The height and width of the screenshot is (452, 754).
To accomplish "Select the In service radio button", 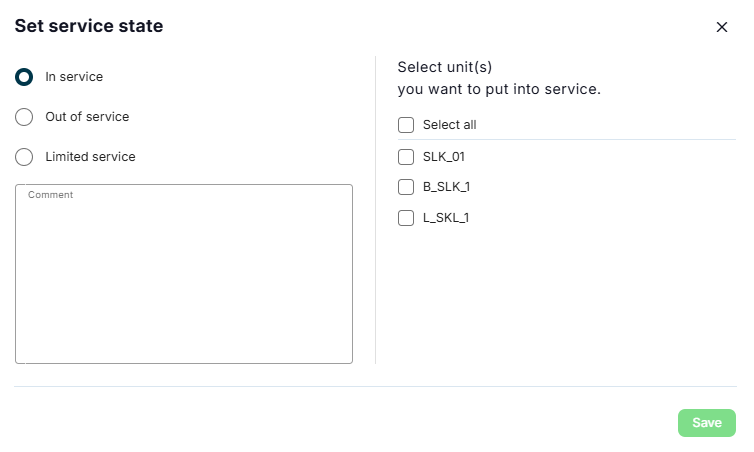I will click(25, 77).
